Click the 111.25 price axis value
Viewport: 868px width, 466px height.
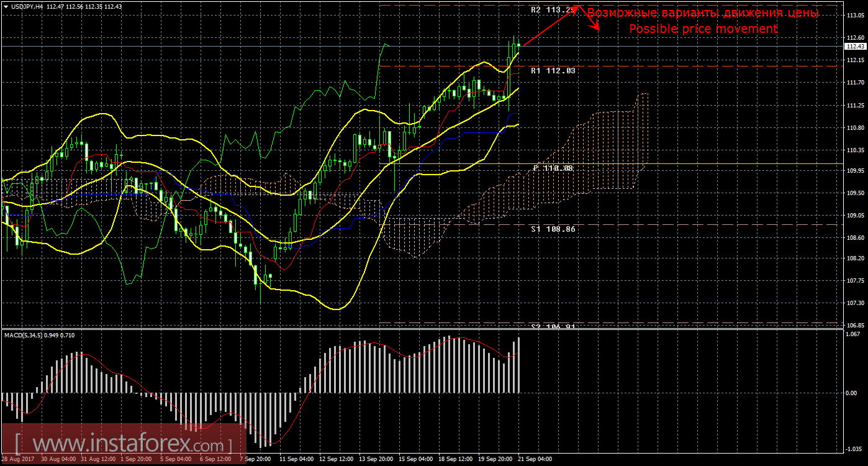point(855,105)
